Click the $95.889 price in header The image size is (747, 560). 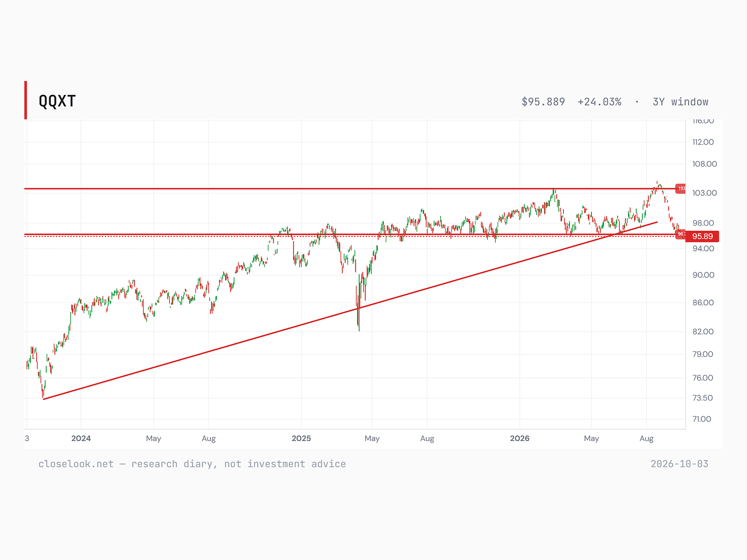pos(543,102)
